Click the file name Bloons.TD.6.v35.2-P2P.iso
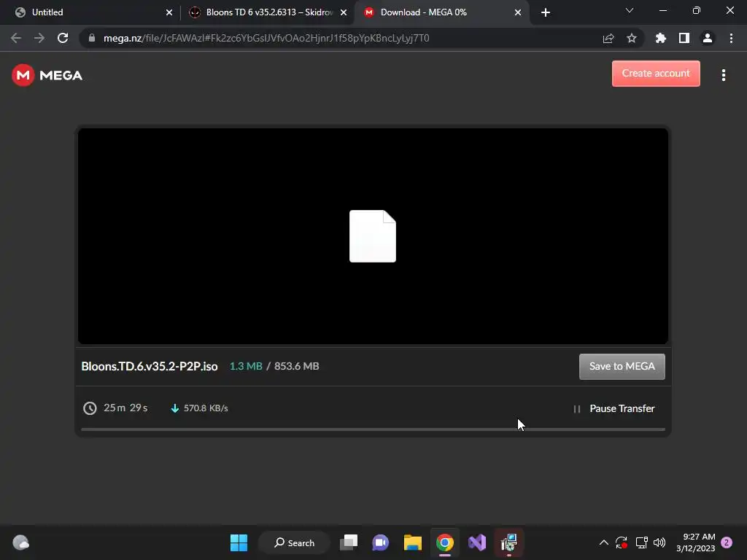747x560 pixels. pyautogui.click(x=149, y=366)
